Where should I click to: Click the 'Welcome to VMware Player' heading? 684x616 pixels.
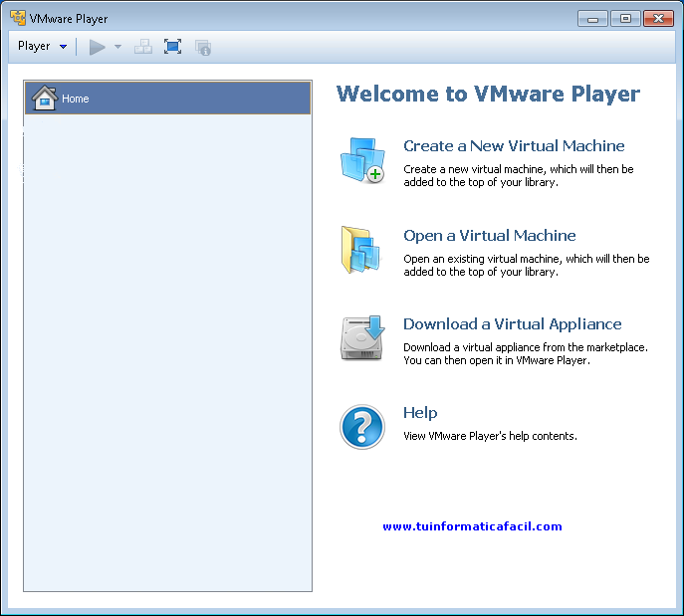pyautogui.click(x=488, y=94)
